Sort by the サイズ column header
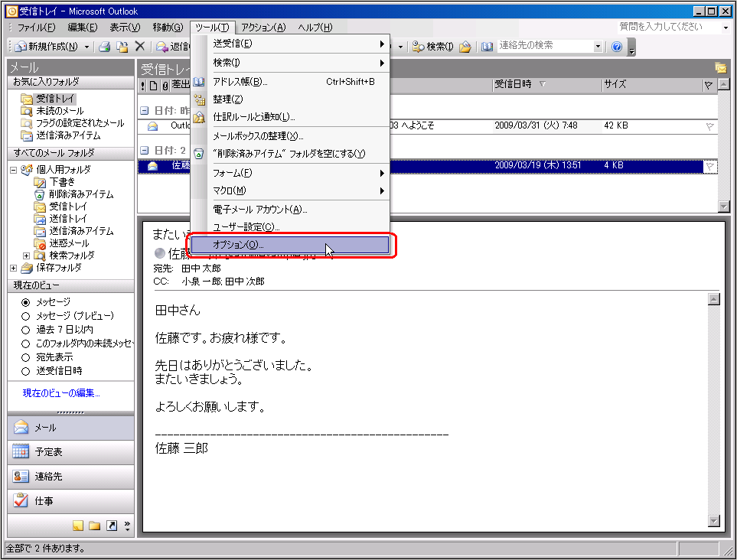 coord(652,85)
